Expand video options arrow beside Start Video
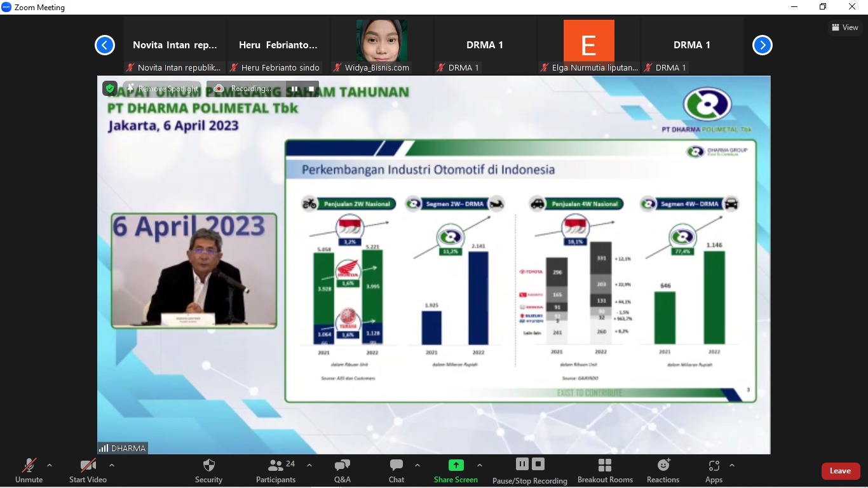This screenshot has height=488, width=868. coord(112,465)
